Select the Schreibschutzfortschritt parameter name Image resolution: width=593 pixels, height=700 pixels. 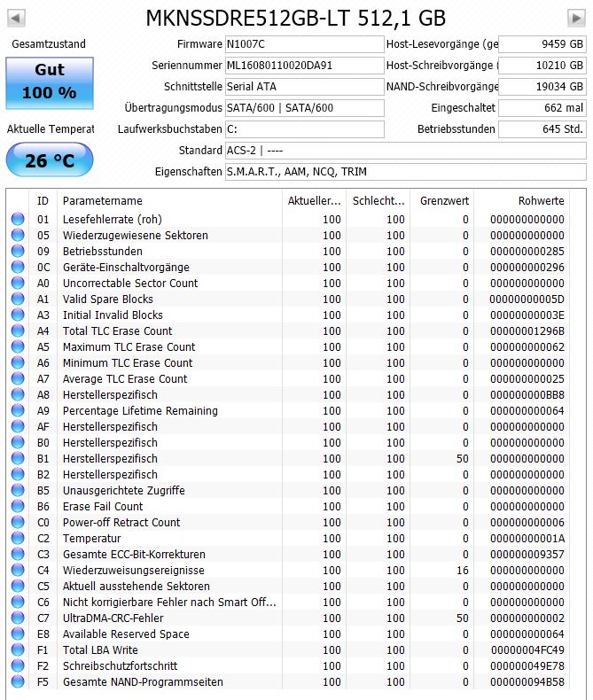pyautogui.click(x=121, y=666)
